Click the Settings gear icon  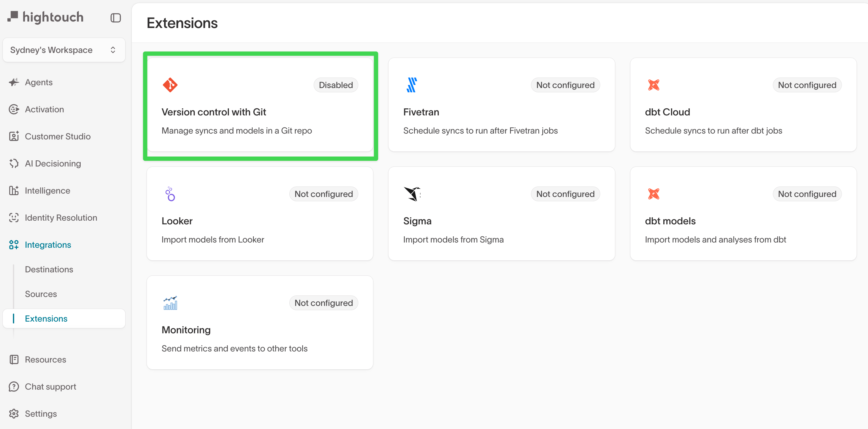coord(14,414)
